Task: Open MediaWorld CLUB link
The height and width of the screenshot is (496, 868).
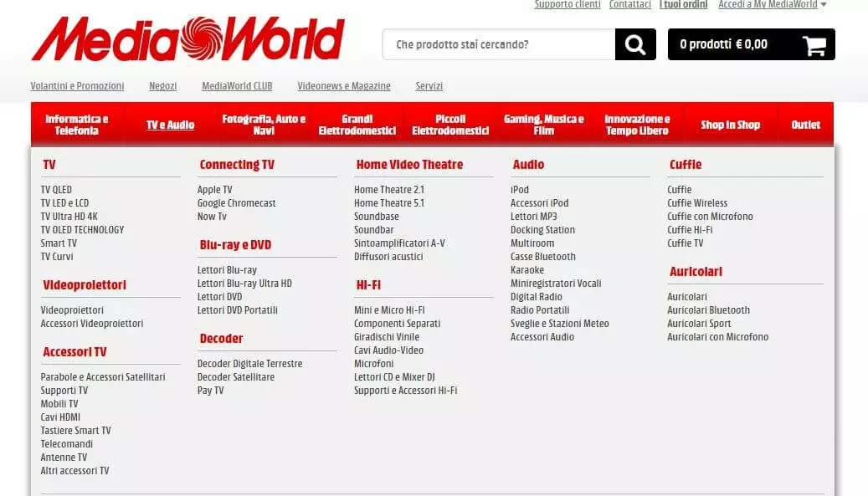Action: (x=237, y=85)
